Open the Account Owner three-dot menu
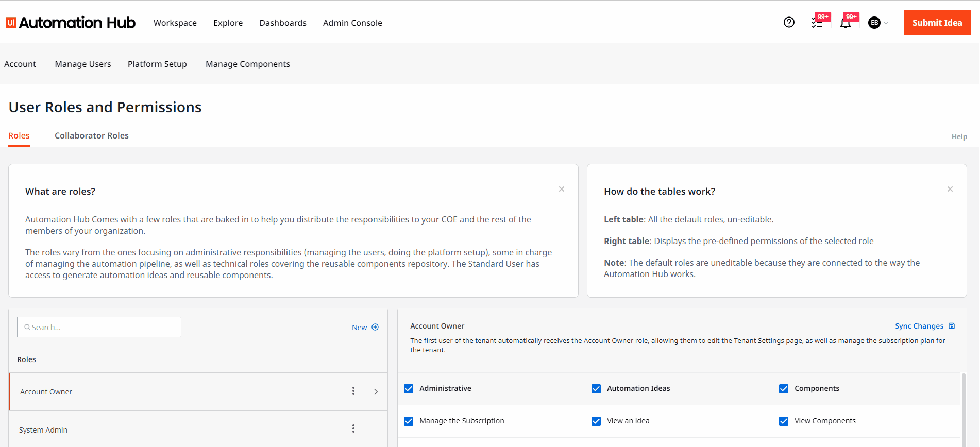Viewport: 980px width, 447px height. [x=353, y=391]
